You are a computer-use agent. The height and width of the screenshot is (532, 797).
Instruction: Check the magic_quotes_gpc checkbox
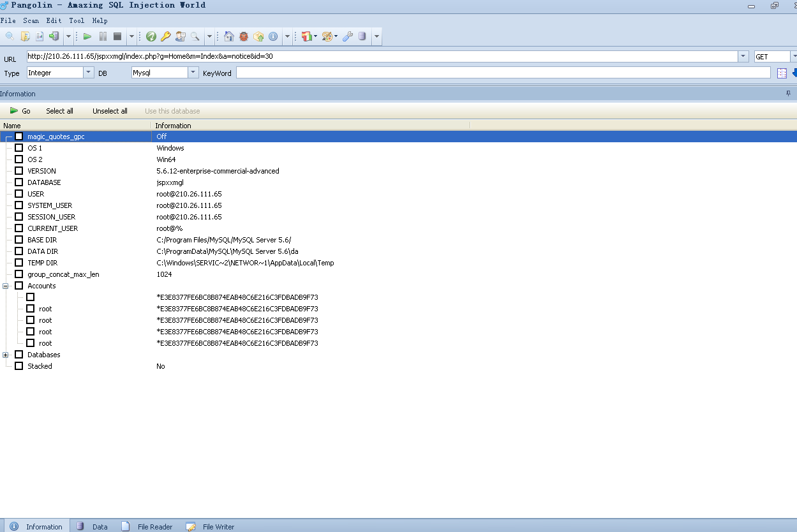click(19, 137)
